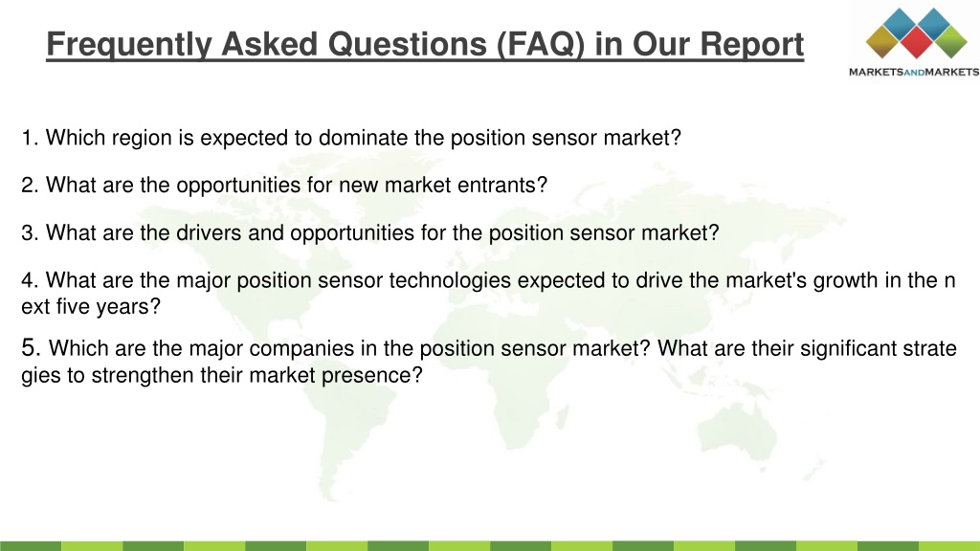Click the green diamond in the logo

[950, 41]
